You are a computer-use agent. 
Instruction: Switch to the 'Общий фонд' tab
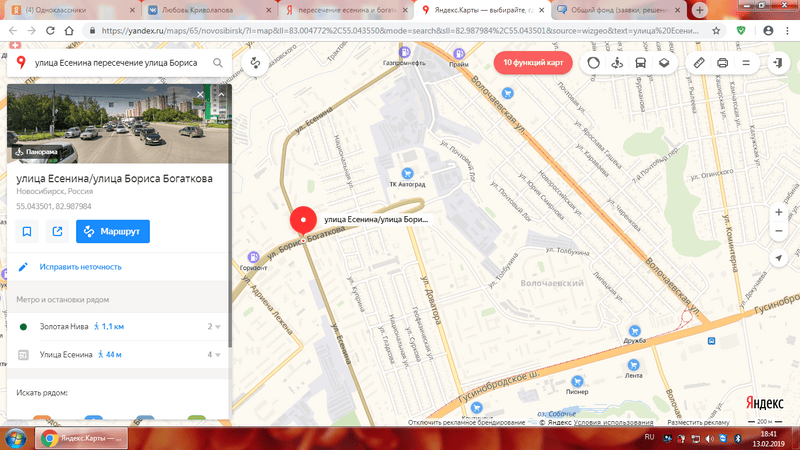click(x=619, y=10)
